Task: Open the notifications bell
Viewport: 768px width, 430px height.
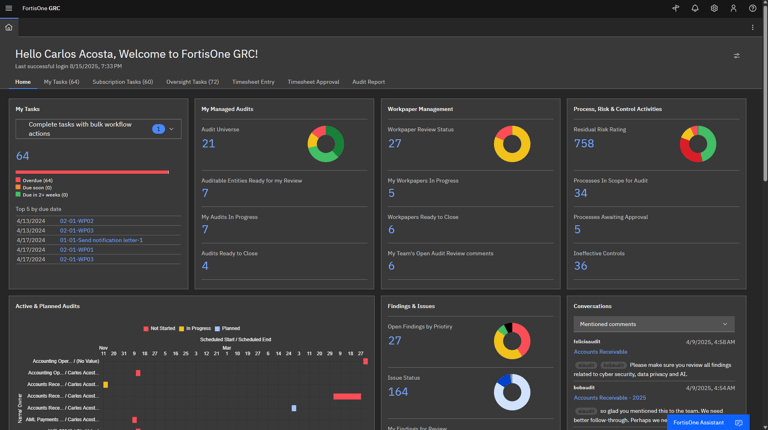Action: point(695,8)
